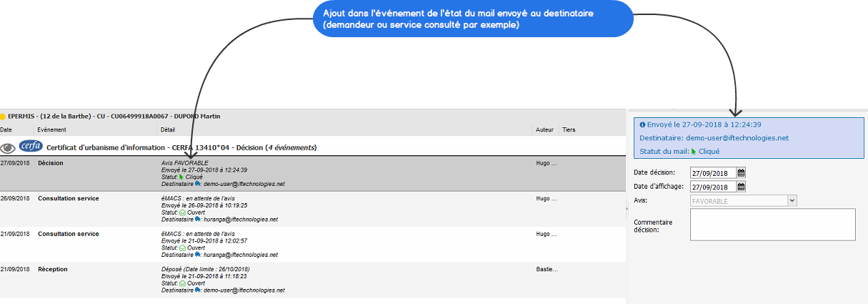Viewport: 868px width, 304px height.
Task: Click the Certificat d'urbanisme d'information group title
Action: (181, 148)
